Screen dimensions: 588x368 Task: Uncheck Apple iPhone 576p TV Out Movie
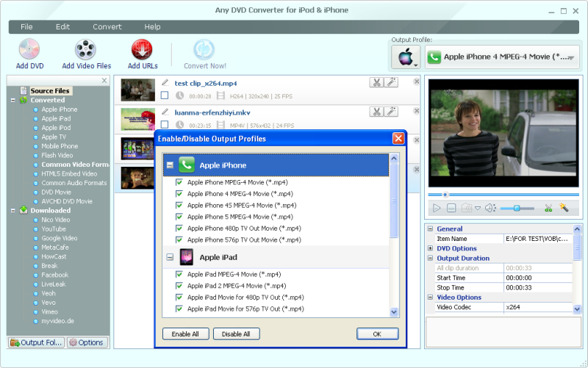pos(179,240)
